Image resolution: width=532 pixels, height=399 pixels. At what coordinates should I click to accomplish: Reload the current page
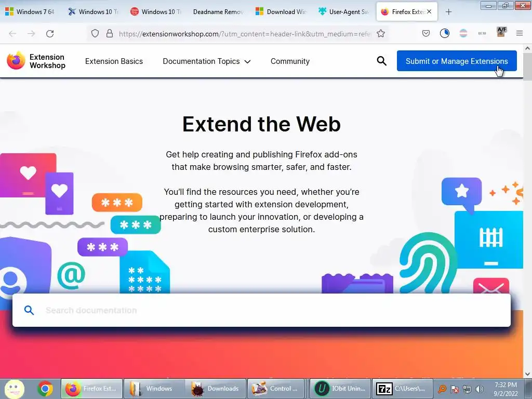point(50,34)
